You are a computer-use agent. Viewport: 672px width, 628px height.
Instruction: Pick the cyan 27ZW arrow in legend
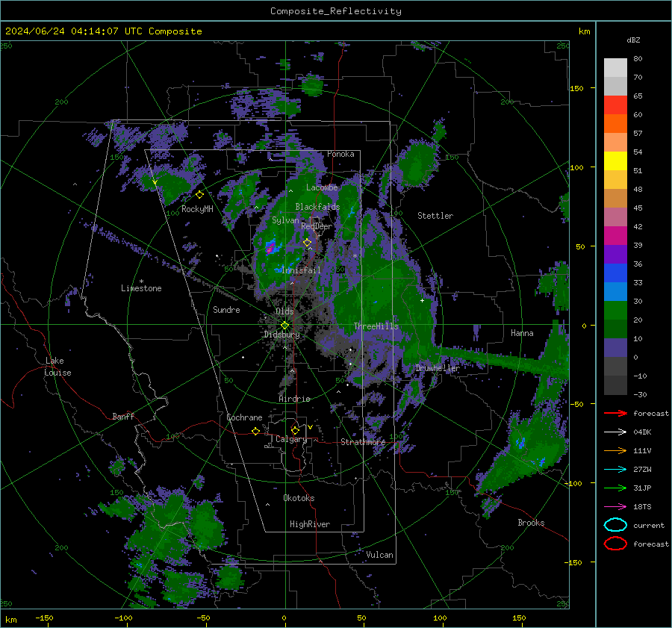(615, 470)
